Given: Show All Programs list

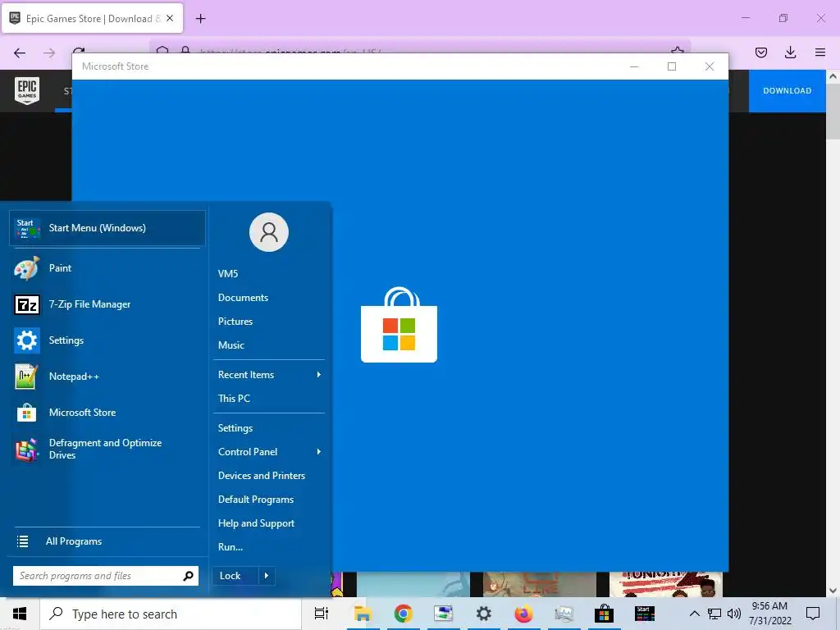Looking at the screenshot, I should pyautogui.click(x=107, y=541).
